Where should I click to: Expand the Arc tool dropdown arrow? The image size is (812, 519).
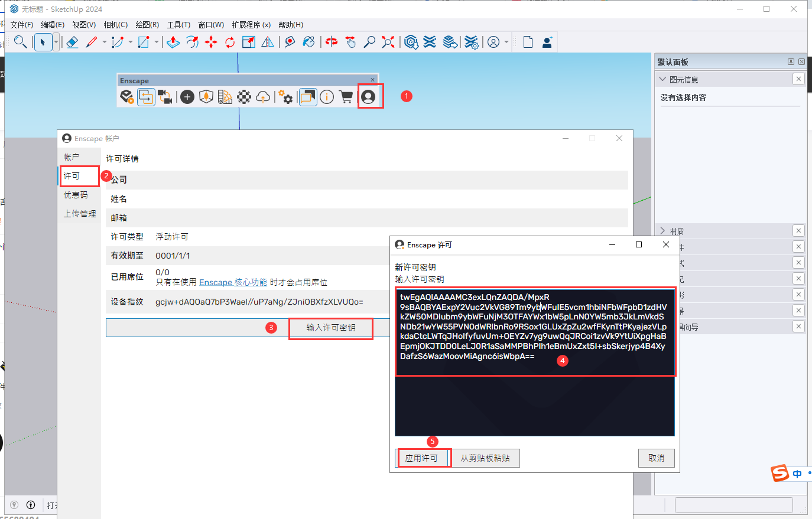point(131,42)
